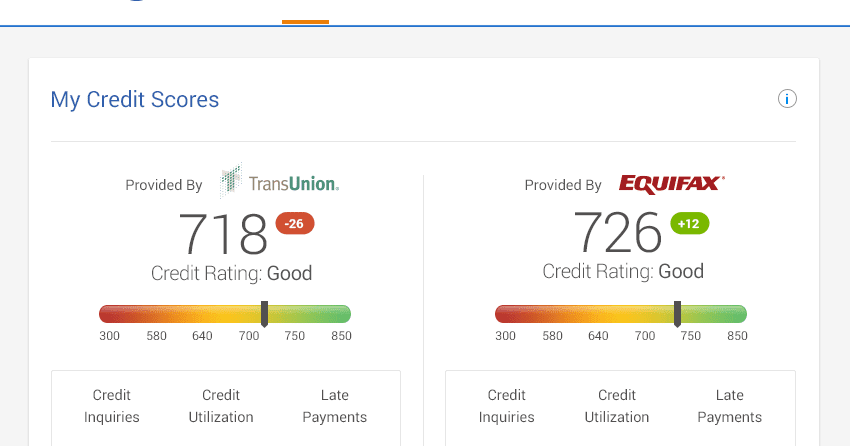Click the Equifax logo
Viewport: 850px width, 446px height.
[672, 184]
